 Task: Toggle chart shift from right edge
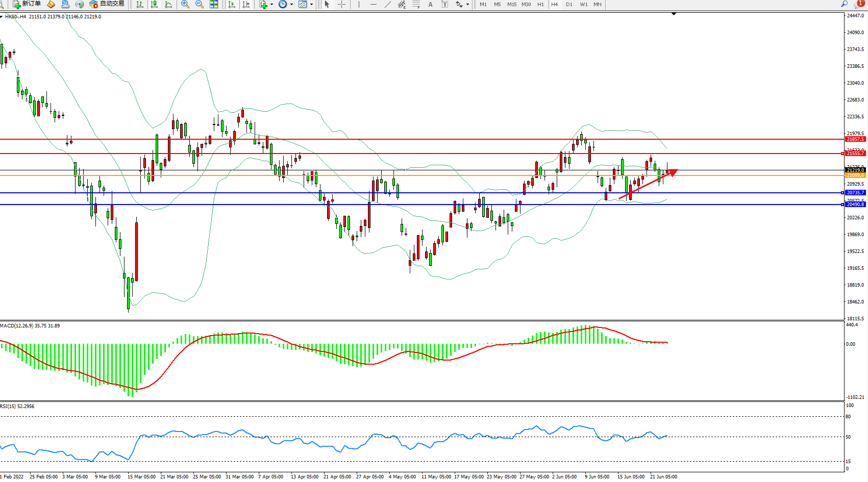(x=246, y=4)
